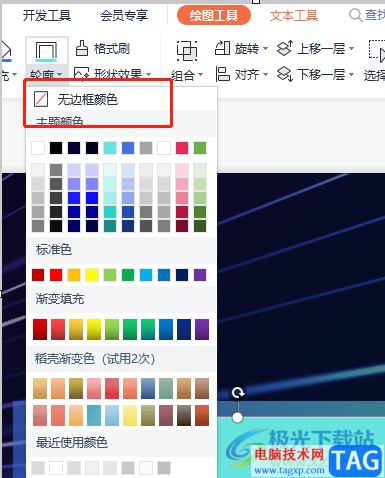Click the shape's top resize handle
Screen dimensions: 385x478
coord(237,417)
